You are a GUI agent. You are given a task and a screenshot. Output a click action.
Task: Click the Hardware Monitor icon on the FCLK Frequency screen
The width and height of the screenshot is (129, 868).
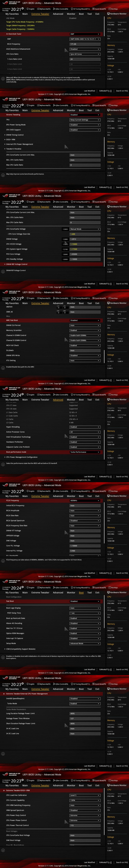[x=108, y=496]
